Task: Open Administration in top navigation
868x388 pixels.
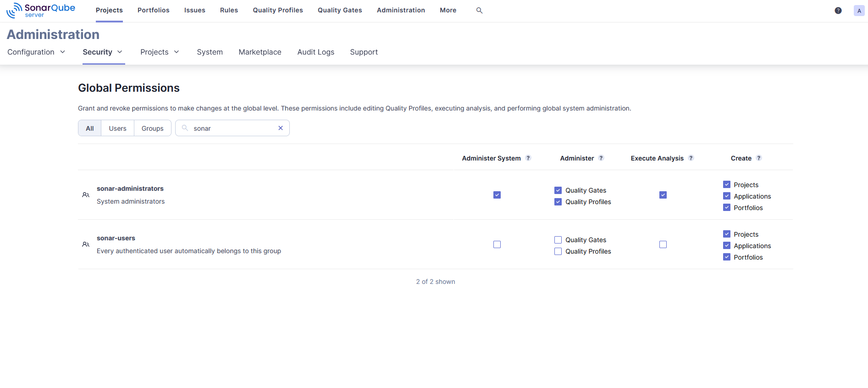Action: point(401,10)
